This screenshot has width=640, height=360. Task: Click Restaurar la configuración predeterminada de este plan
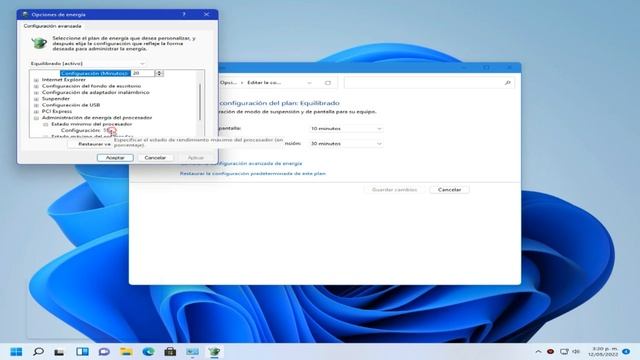coord(253,173)
